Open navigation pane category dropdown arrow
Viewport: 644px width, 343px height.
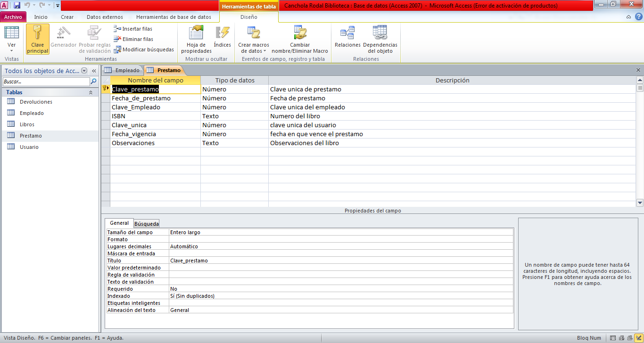click(x=84, y=71)
